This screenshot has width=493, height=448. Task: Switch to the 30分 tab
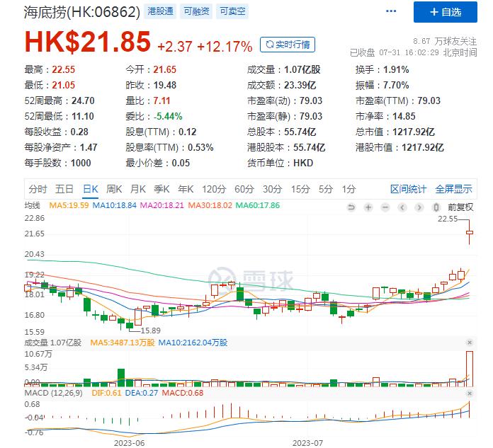click(x=272, y=189)
